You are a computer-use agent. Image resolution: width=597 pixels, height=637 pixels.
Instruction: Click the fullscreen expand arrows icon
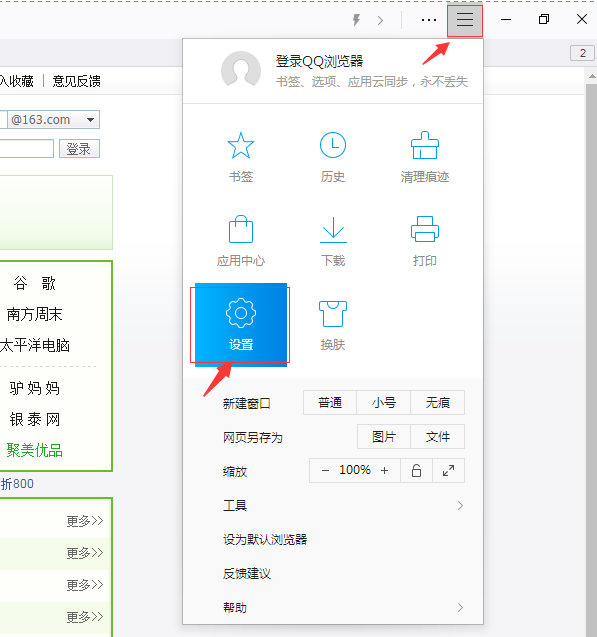[x=448, y=470]
